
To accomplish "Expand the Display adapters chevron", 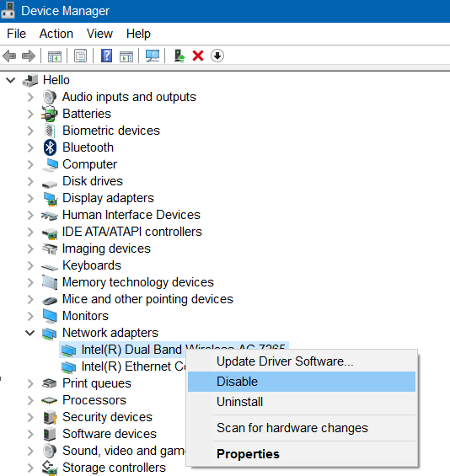I will (30, 198).
